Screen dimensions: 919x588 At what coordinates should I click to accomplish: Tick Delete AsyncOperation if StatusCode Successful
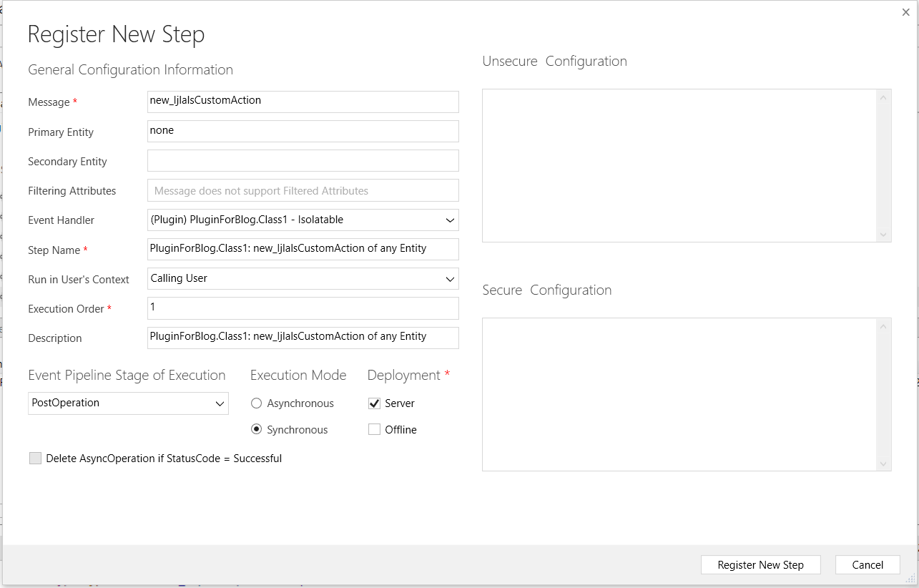pos(35,459)
